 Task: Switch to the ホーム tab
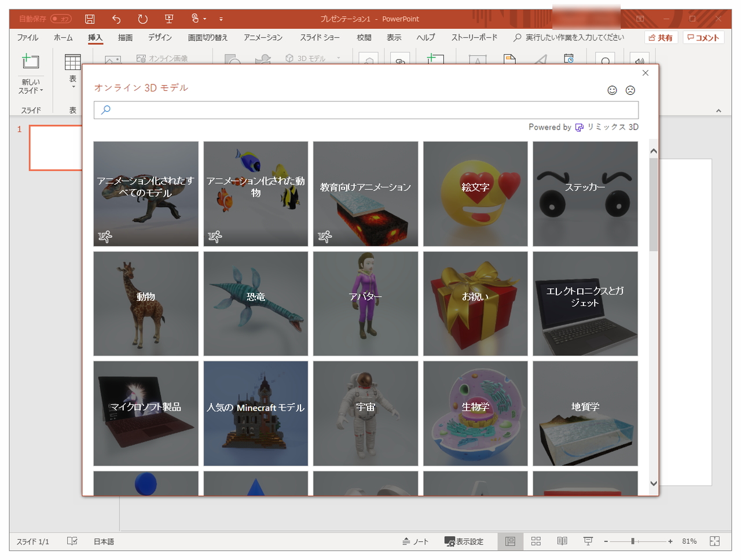[x=63, y=38]
